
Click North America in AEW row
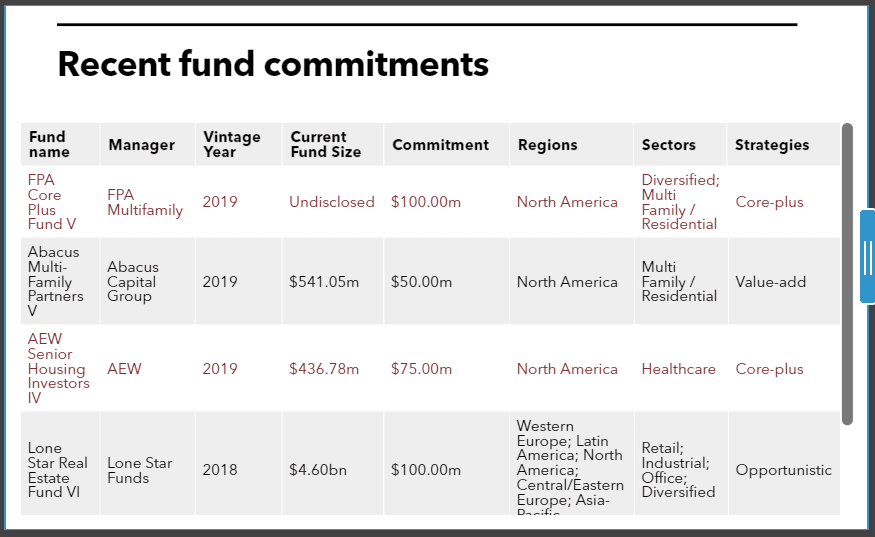567,369
